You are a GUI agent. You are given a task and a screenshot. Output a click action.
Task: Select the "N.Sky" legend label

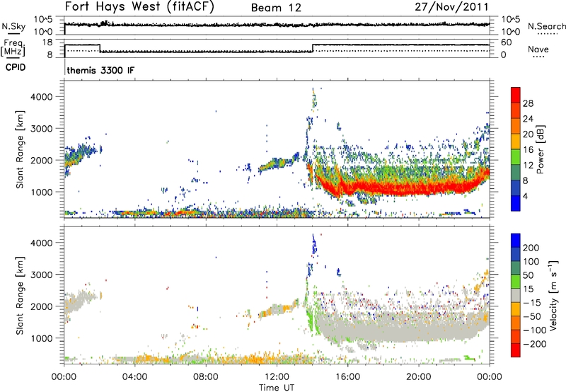[x=13, y=26]
